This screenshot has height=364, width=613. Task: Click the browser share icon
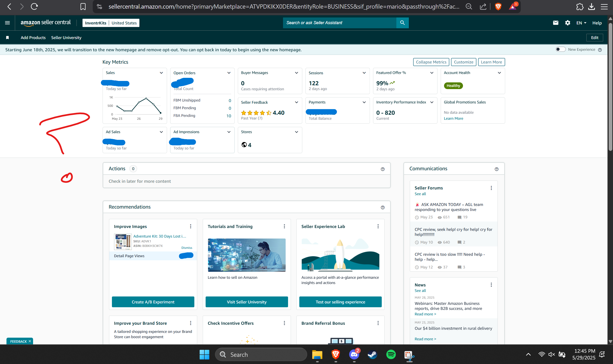coord(483,6)
